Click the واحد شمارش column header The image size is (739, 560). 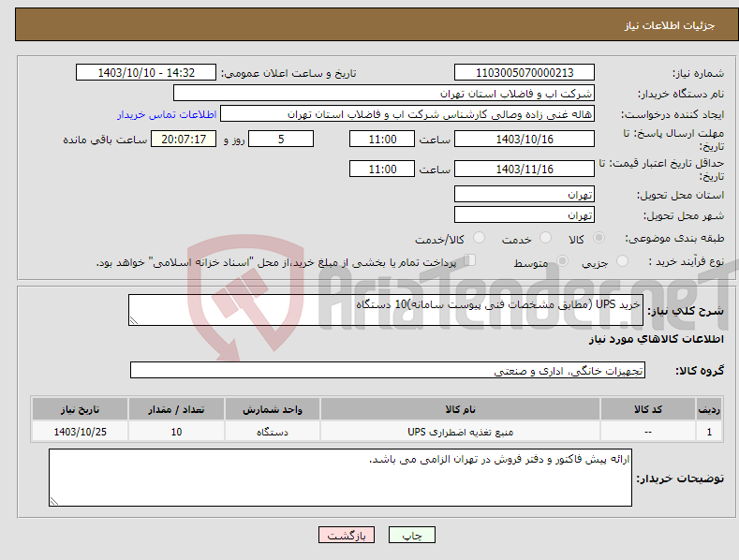(x=273, y=409)
